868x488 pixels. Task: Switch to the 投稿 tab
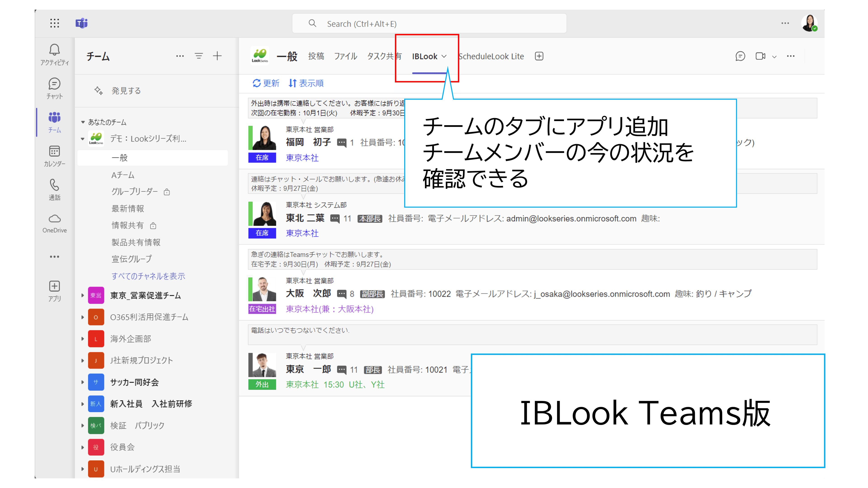(x=316, y=56)
